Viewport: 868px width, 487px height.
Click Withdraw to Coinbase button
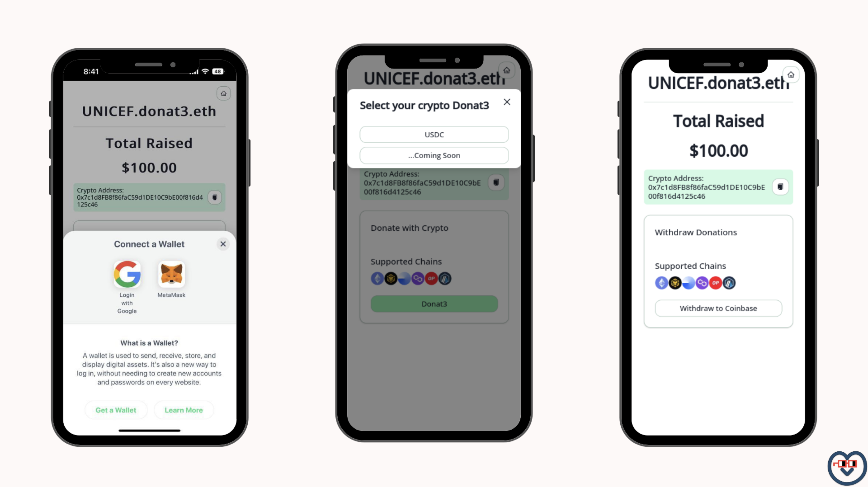coord(718,308)
